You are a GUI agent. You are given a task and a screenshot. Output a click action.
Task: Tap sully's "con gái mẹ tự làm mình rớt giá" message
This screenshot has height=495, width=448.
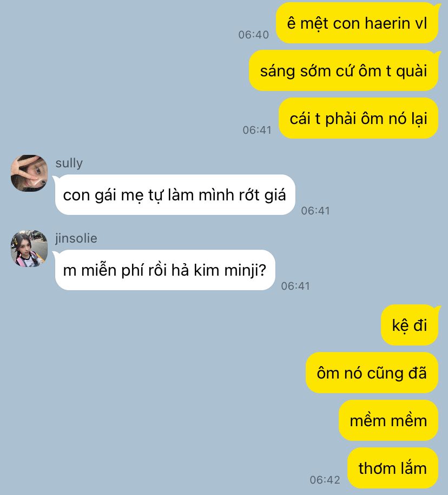click(175, 195)
